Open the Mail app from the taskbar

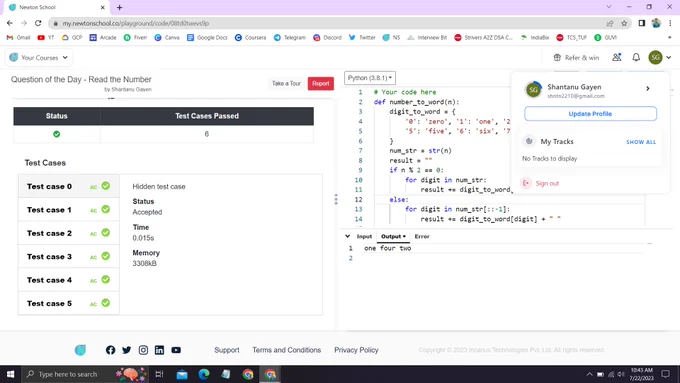182,374
